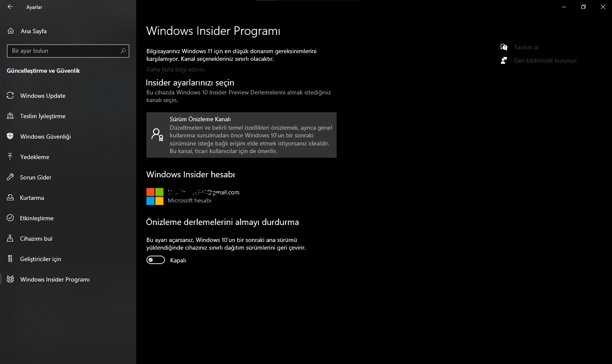
Task: Open Geliştiriciler için page
Action: 68,259
